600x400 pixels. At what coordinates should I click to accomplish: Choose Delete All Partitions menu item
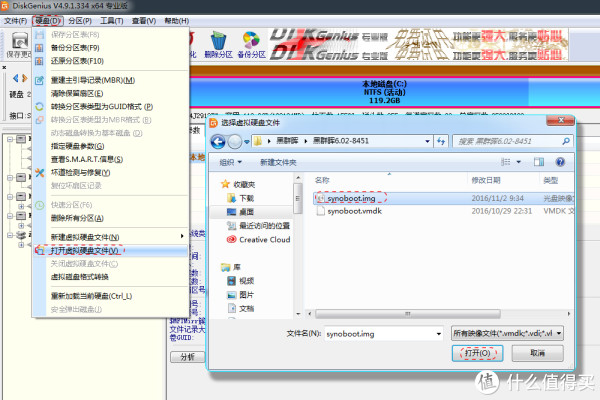pos(111,218)
